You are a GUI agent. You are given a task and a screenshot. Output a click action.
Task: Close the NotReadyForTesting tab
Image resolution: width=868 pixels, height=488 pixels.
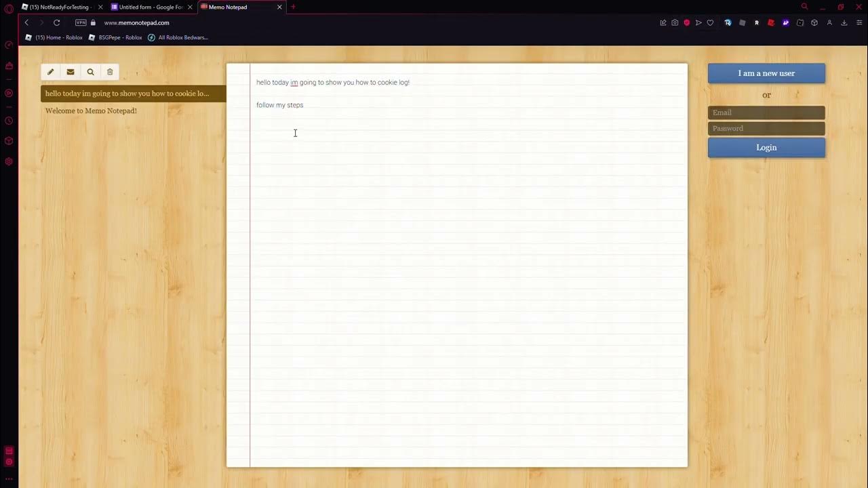[100, 7]
